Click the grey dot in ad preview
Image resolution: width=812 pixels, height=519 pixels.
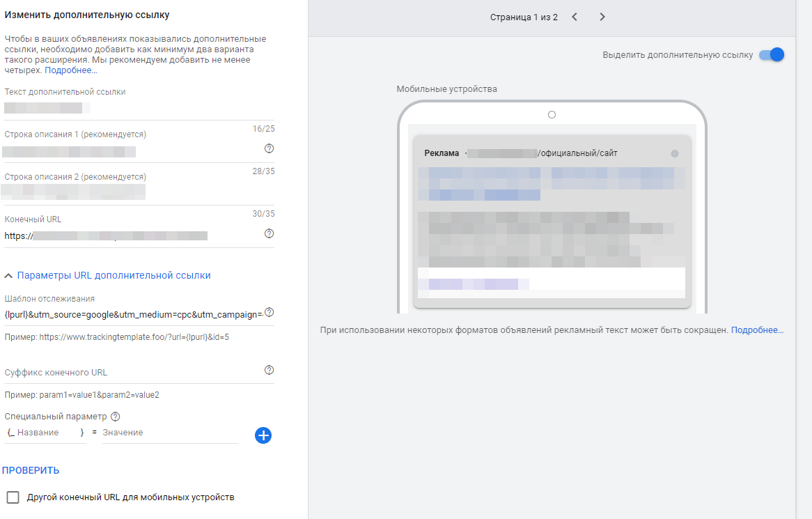point(675,153)
